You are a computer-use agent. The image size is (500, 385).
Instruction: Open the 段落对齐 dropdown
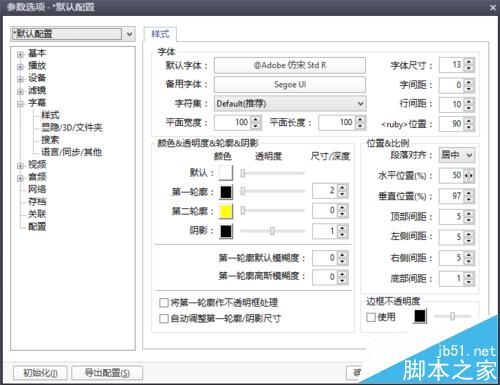point(457,155)
